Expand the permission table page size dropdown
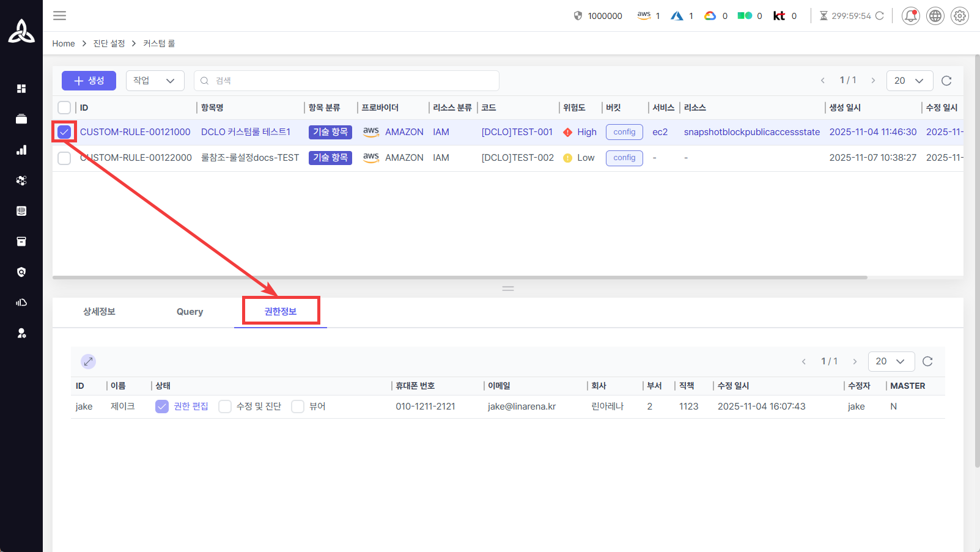 click(891, 361)
